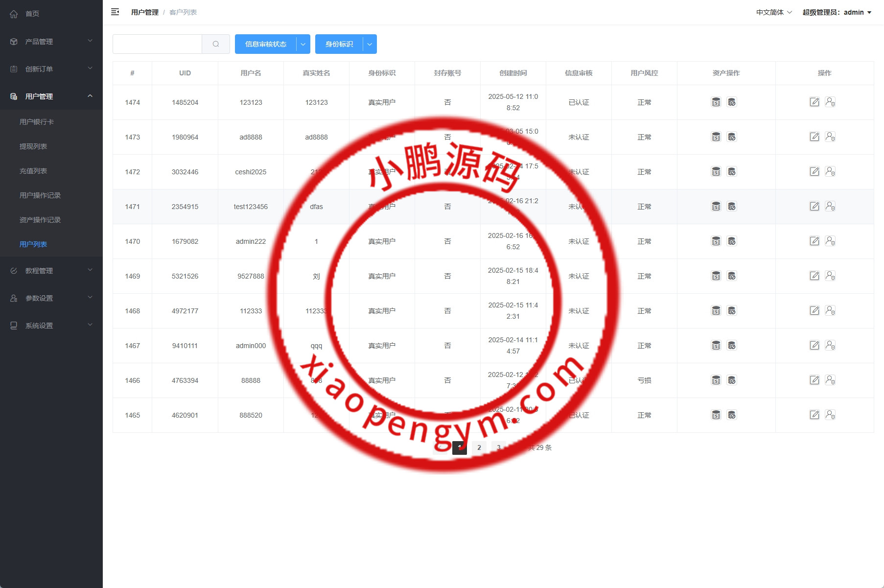
Task: Open 提现列表 in the sidebar
Action: [33, 146]
